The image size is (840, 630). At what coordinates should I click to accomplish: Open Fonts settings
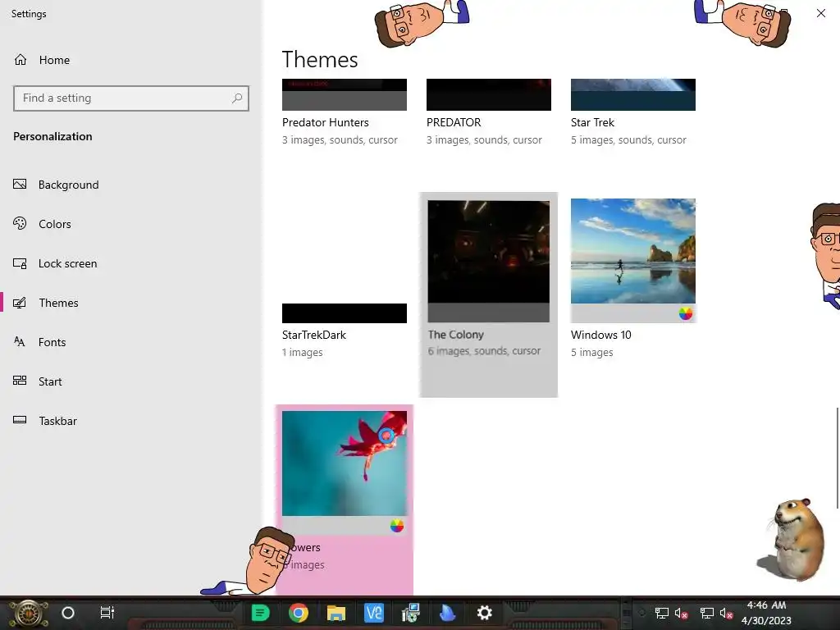[52, 342]
